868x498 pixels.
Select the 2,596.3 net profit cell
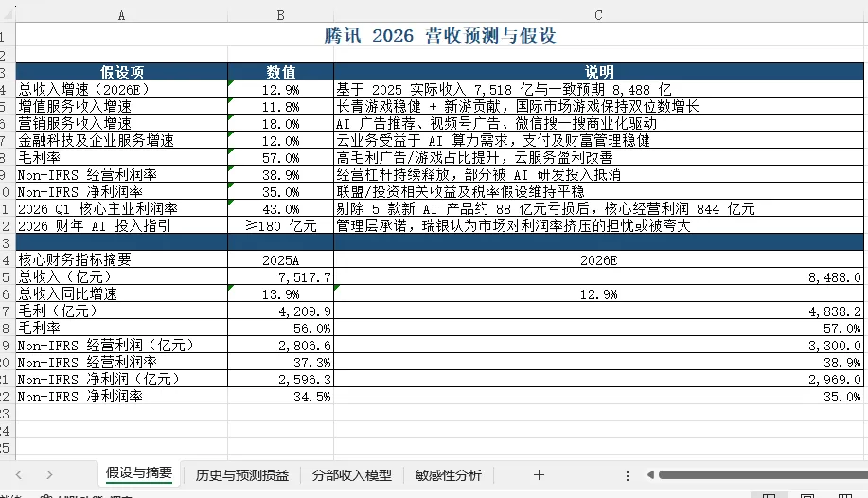[x=281, y=380]
